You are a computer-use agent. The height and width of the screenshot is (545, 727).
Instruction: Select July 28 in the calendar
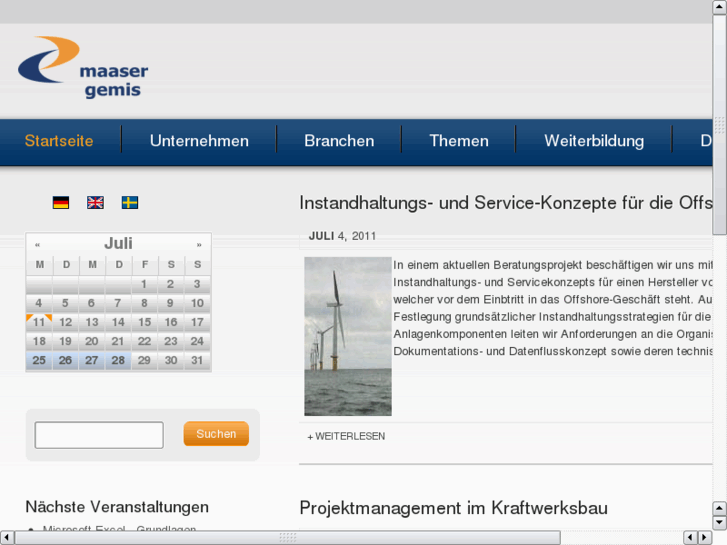point(118,360)
